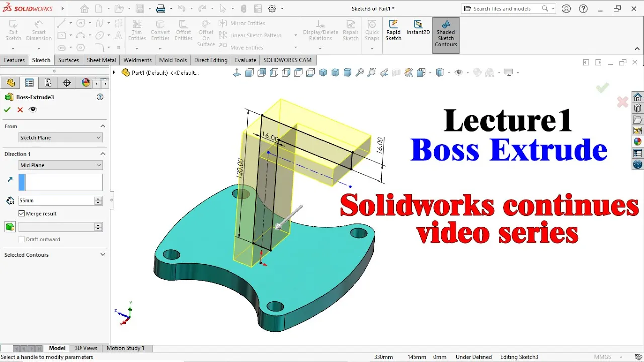Open DisplayManager color sphere tab
Viewport: 644px width, 362px height.
(x=86, y=83)
